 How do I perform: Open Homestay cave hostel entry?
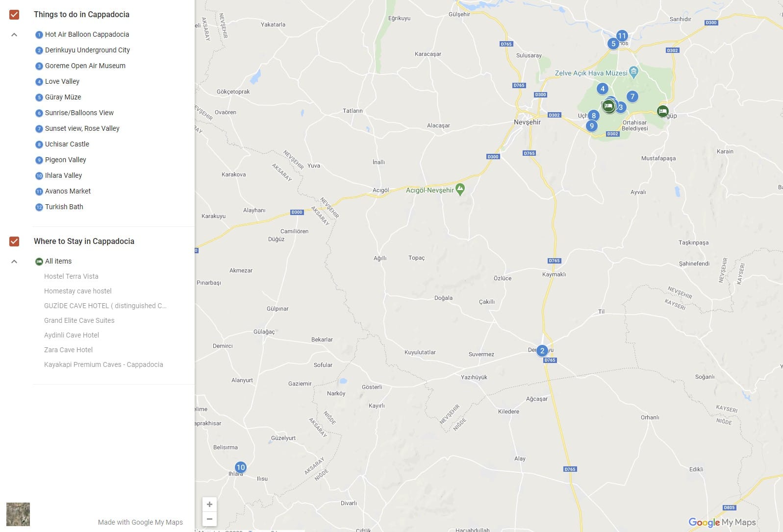click(78, 291)
